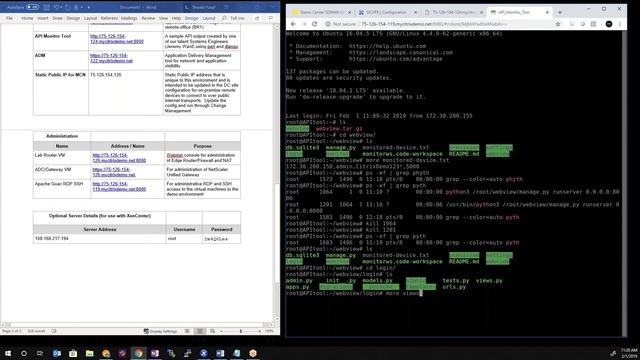Open the File menu in Word
The height and width of the screenshot is (360, 640).
tap(9, 18)
